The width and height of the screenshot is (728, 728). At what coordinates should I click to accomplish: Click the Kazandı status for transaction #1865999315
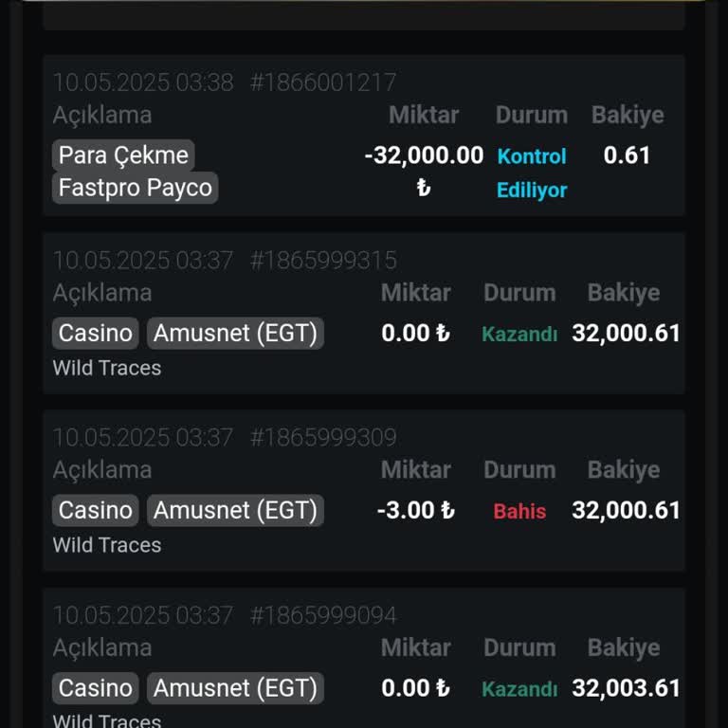(519, 334)
